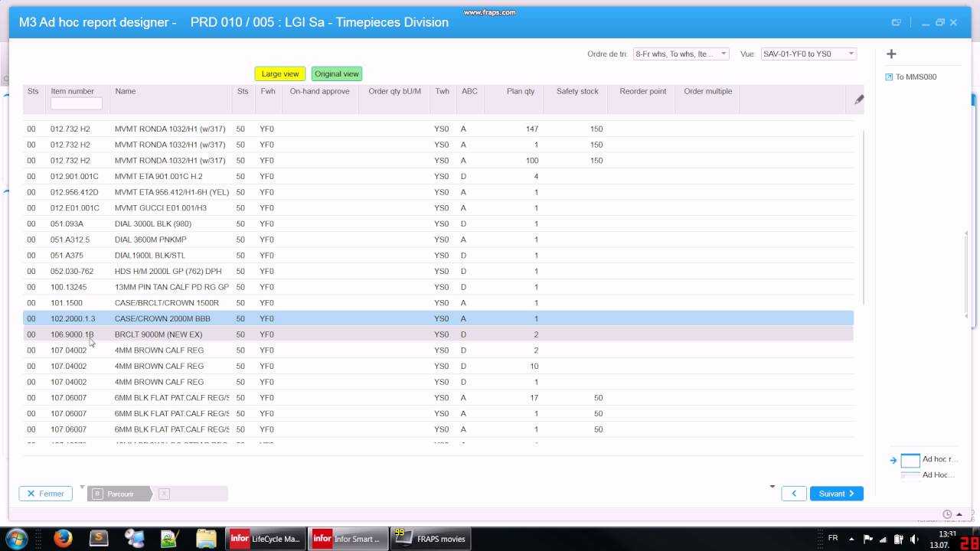
Task: Click the Fwh column header
Action: 267,91
